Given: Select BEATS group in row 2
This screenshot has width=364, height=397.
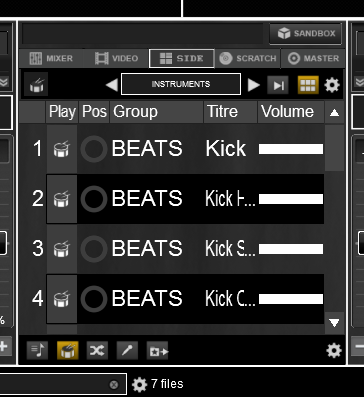Looking at the screenshot, I should tap(147, 199).
